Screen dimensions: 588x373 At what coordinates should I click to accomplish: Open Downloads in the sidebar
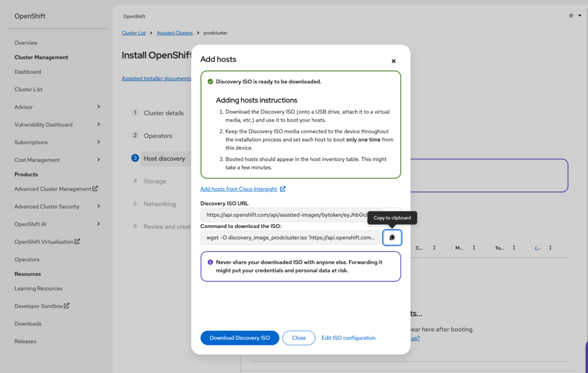(28, 324)
